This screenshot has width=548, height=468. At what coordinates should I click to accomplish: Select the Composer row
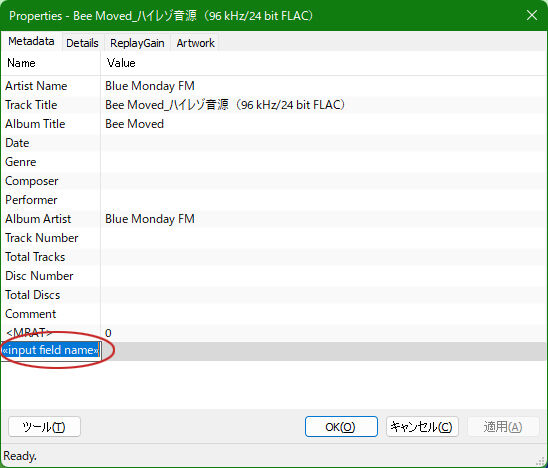coord(274,181)
